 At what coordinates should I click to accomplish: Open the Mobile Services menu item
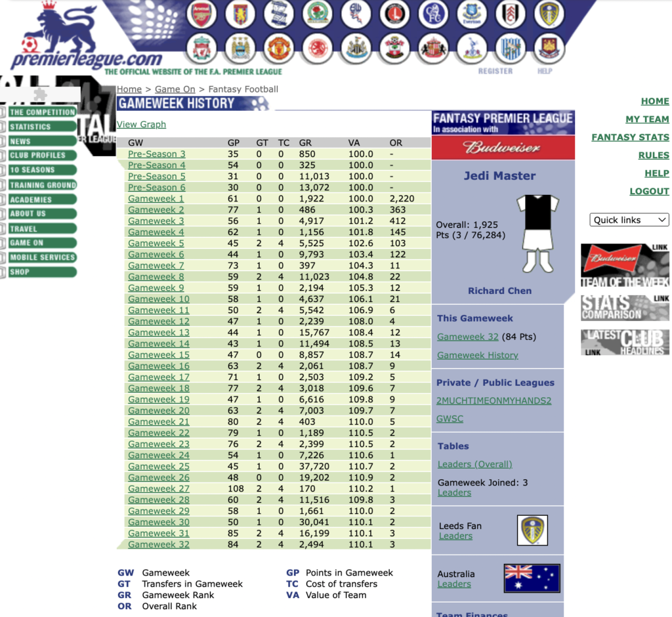(42, 257)
